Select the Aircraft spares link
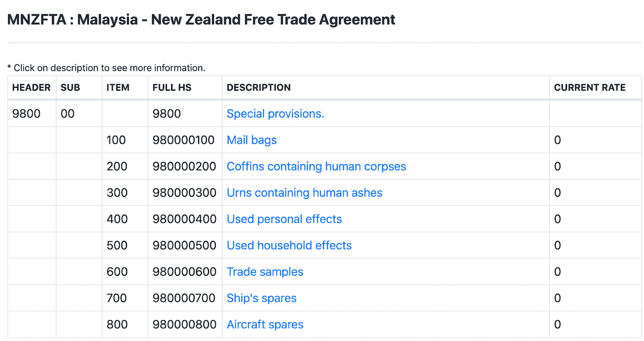Image resolution: width=644 pixels, height=341 pixels. (265, 324)
